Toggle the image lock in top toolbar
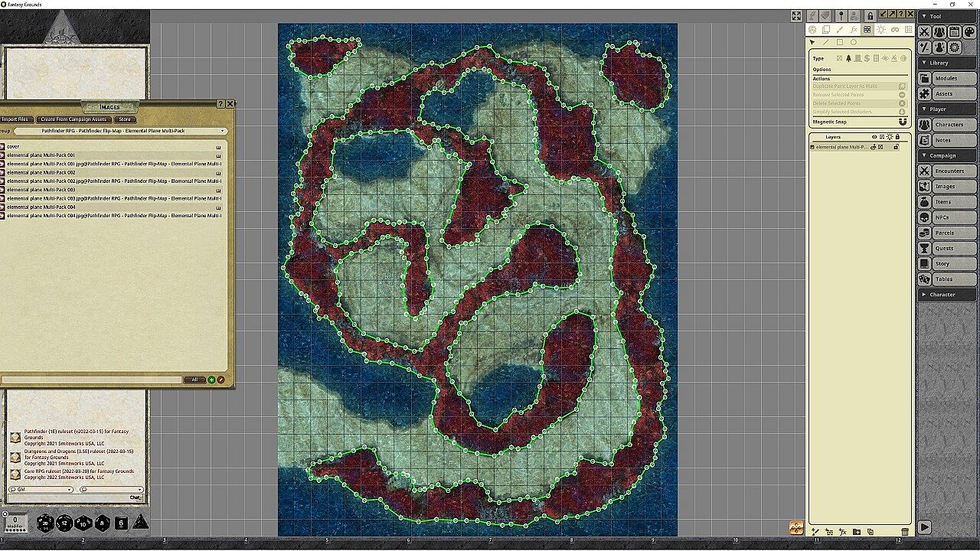Screen dimensions: 980x551 (870, 15)
